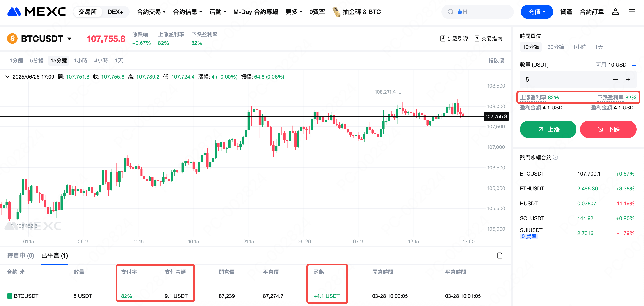Open M-Day 合約專場 menu item

pyautogui.click(x=256, y=12)
